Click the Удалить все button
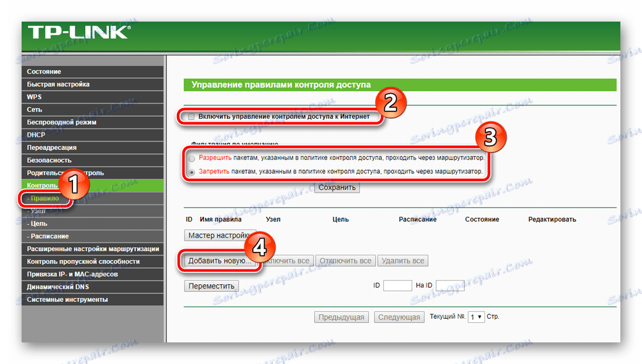The width and height of the screenshot is (642, 364). (x=403, y=261)
